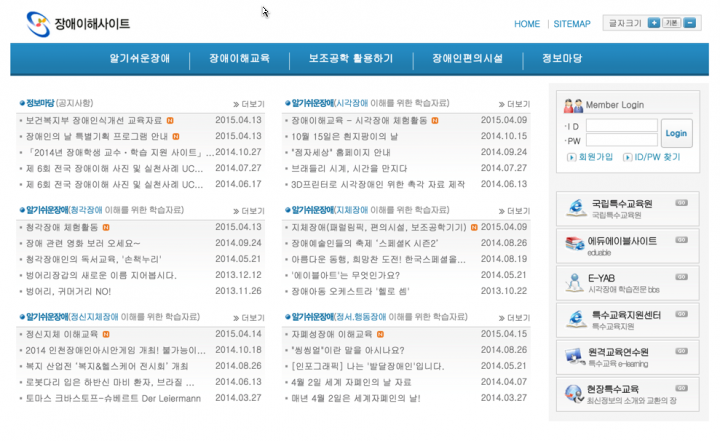Click the 국립특수교육원 banner icon

576,208
